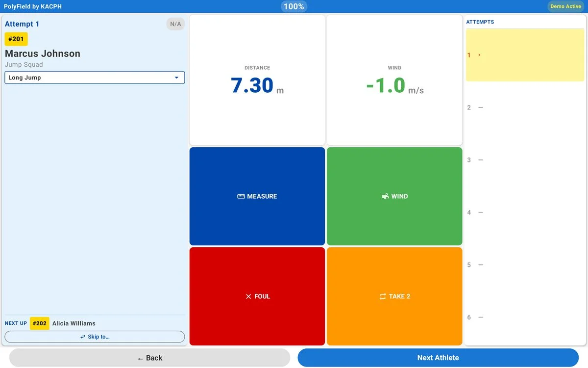The height and width of the screenshot is (368, 588).
Task: Click the orange TAKE 2 button
Action: click(x=394, y=296)
